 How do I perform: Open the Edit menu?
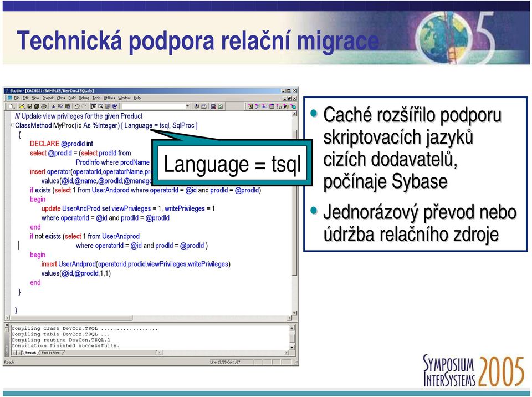tap(25, 98)
